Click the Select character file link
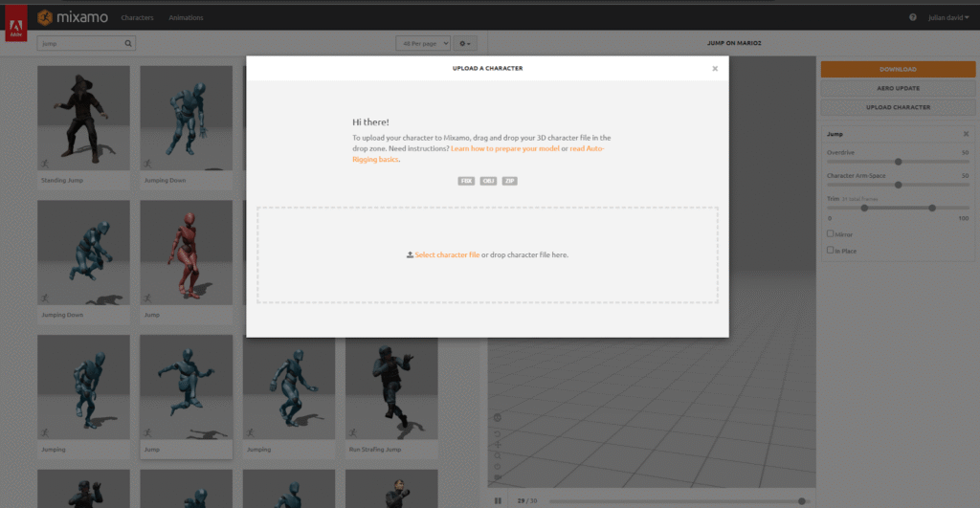Viewport: 980px width, 508px height. (447, 254)
